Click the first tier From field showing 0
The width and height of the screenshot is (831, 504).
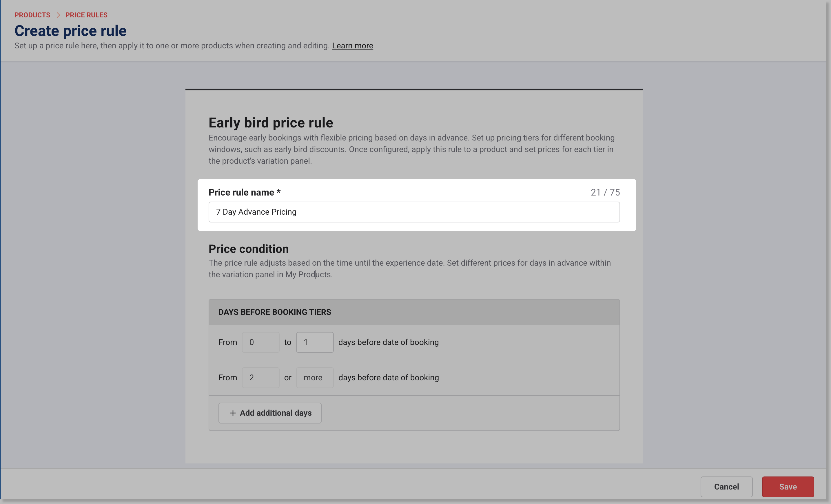(x=260, y=342)
